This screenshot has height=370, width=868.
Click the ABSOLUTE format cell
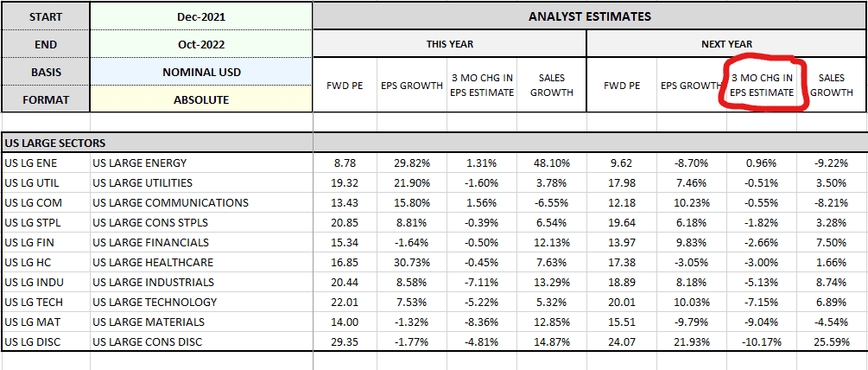[x=201, y=99]
